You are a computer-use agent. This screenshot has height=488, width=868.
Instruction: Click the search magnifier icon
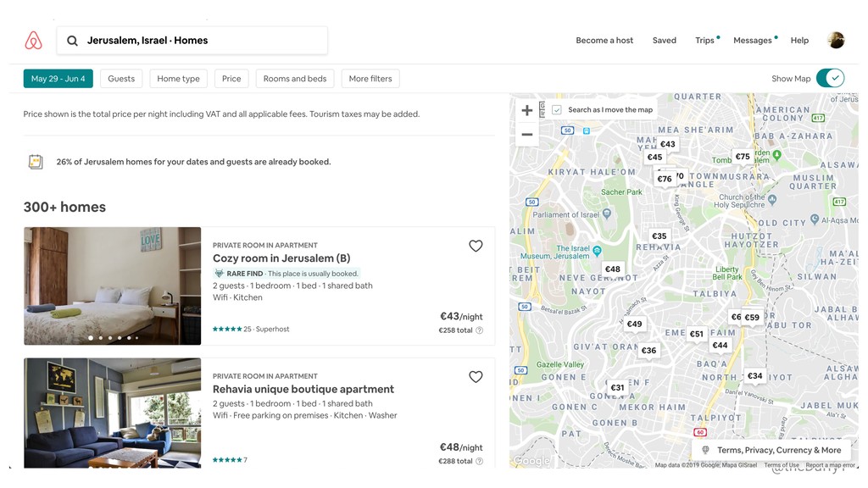click(x=73, y=41)
